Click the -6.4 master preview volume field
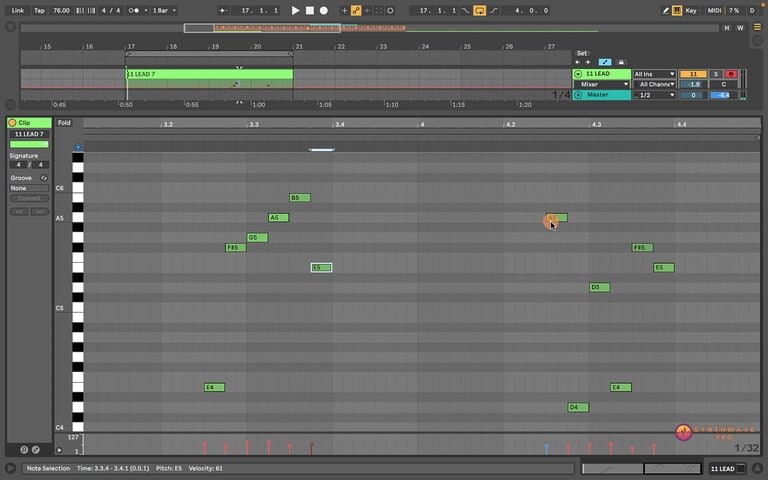 [723, 95]
